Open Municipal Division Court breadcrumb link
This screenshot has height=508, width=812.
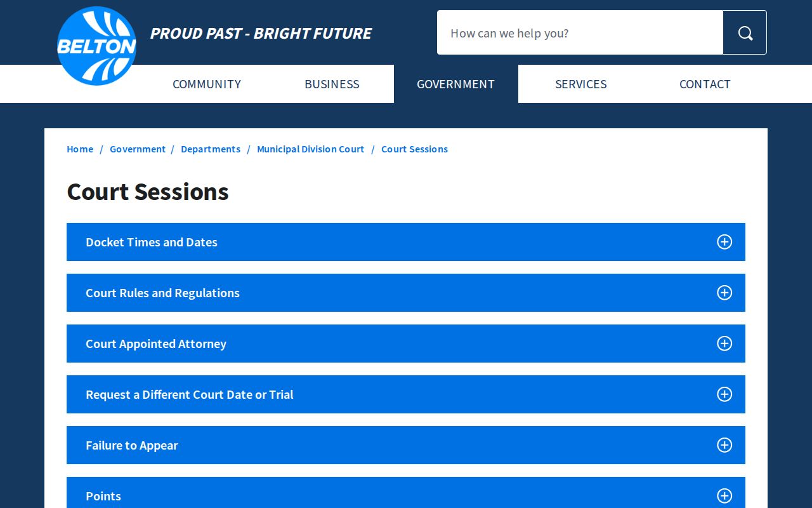click(x=311, y=149)
